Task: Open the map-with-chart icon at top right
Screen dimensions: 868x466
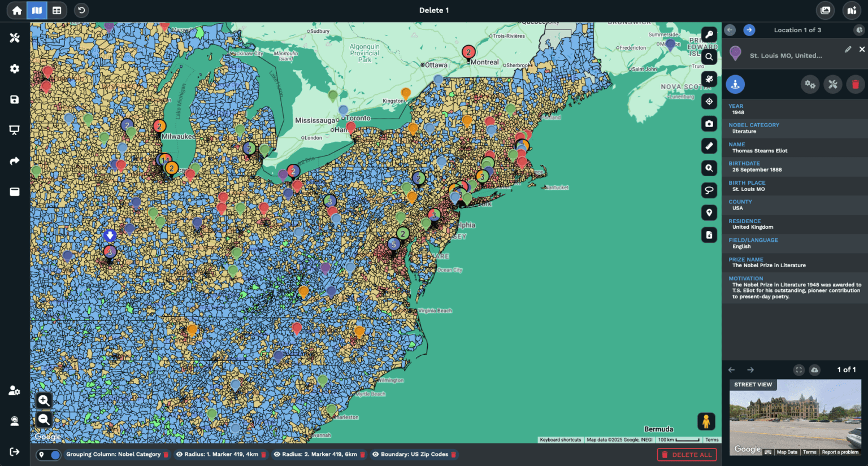Action: (x=852, y=10)
